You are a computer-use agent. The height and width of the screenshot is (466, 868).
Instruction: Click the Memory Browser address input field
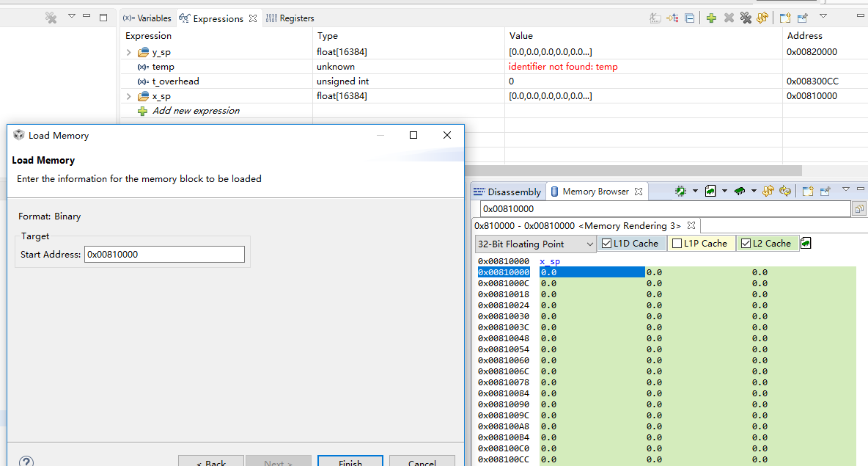[665, 209]
